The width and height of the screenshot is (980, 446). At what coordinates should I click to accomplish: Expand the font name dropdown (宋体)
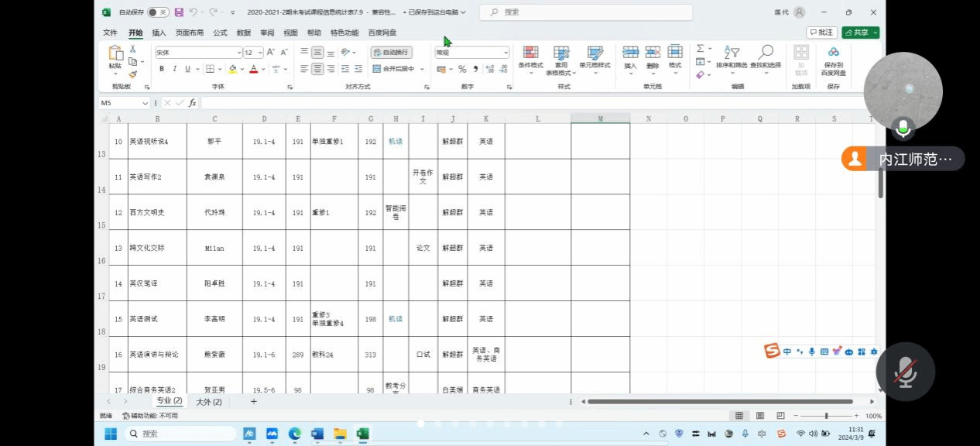pos(239,53)
